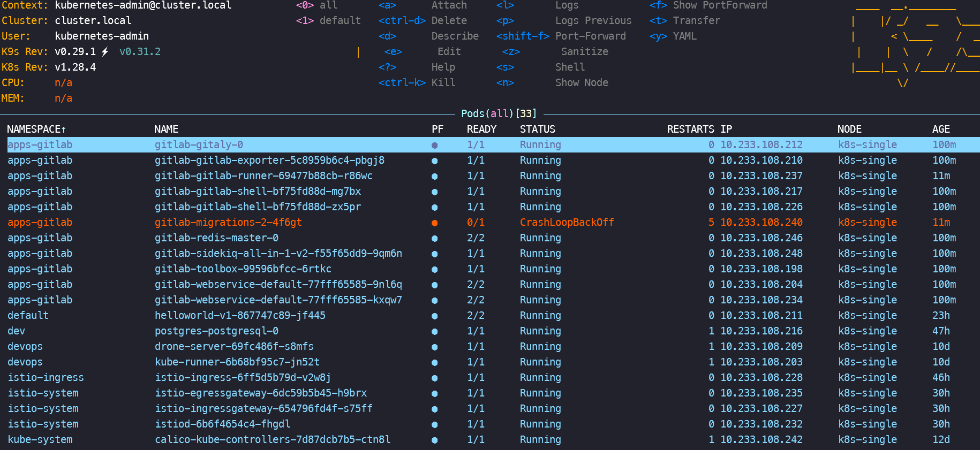Click the RESTARTS column header
The height and width of the screenshot is (450, 980).
coord(690,129)
